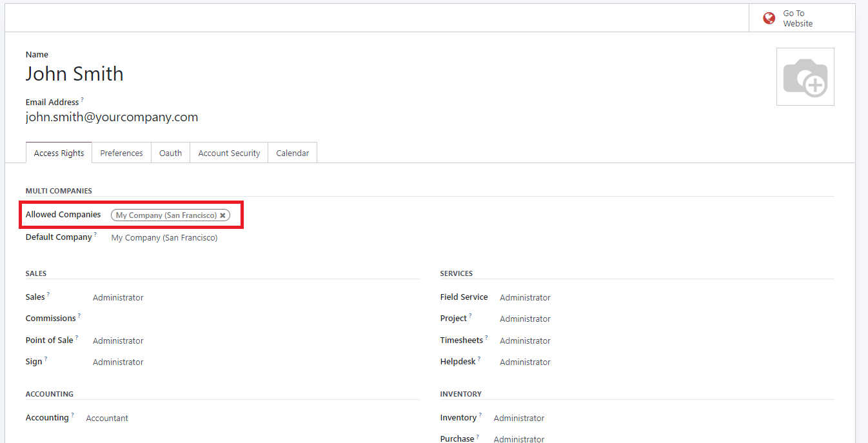Click the camera icon to add profile photo

[x=805, y=76]
